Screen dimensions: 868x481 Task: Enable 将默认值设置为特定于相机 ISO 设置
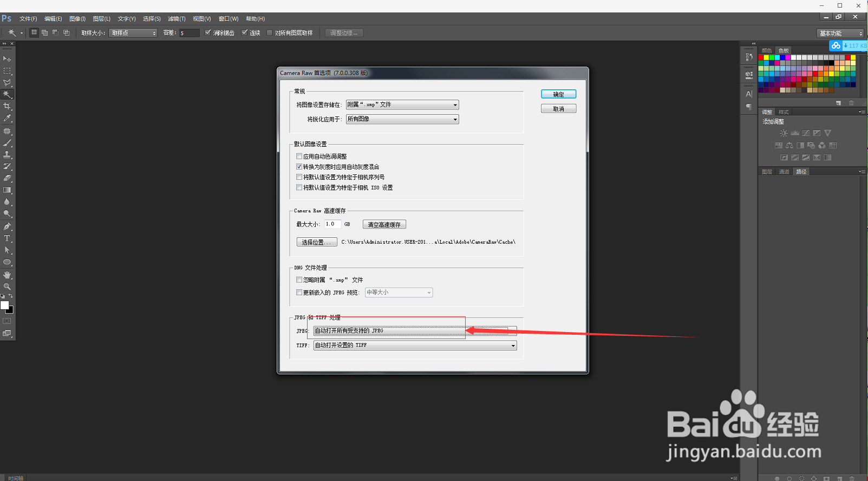(x=299, y=187)
